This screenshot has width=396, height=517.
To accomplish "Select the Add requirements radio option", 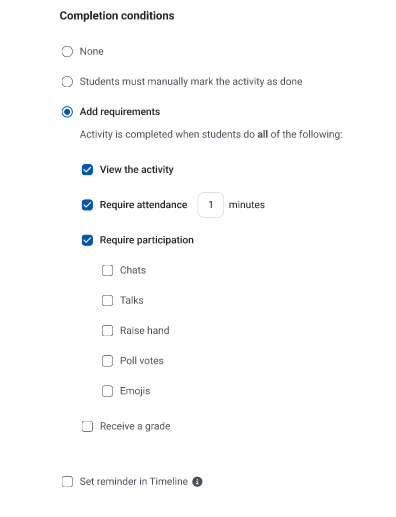I will pos(67,112).
